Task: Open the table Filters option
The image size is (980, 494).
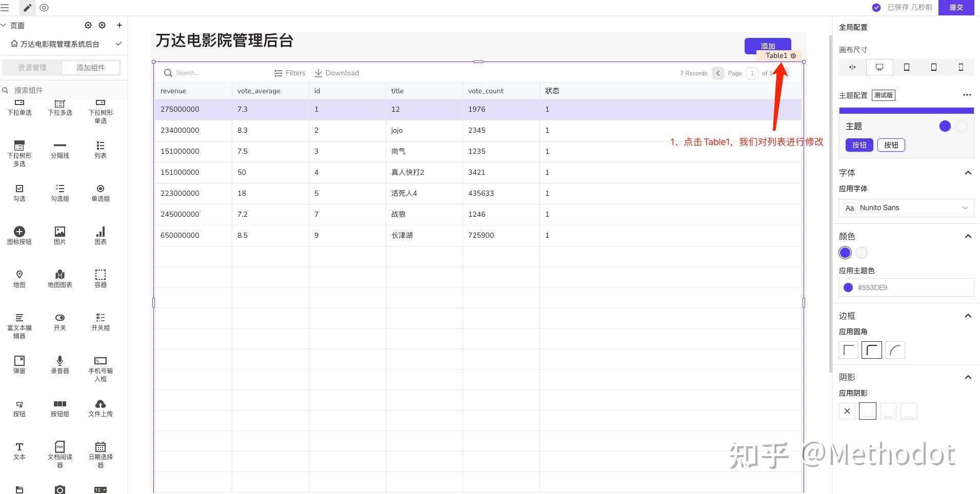Action: tap(290, 73)
